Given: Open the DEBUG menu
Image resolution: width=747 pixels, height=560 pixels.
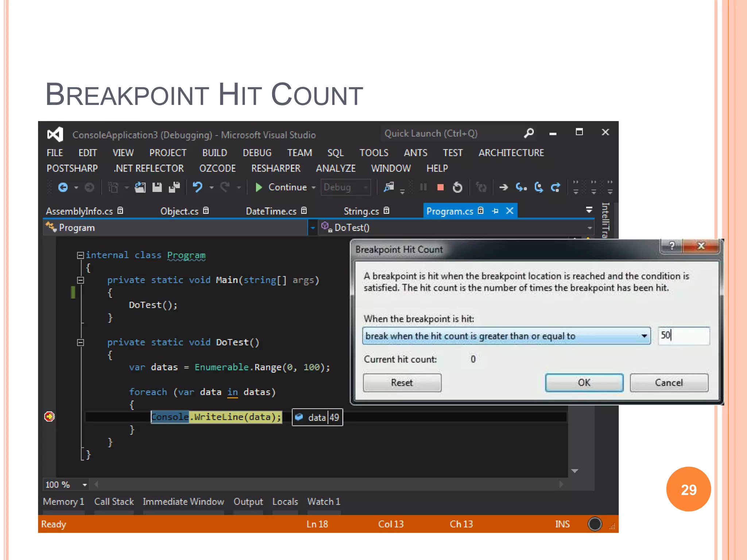Looking at the screenshot, I should (x=257, y=153).
